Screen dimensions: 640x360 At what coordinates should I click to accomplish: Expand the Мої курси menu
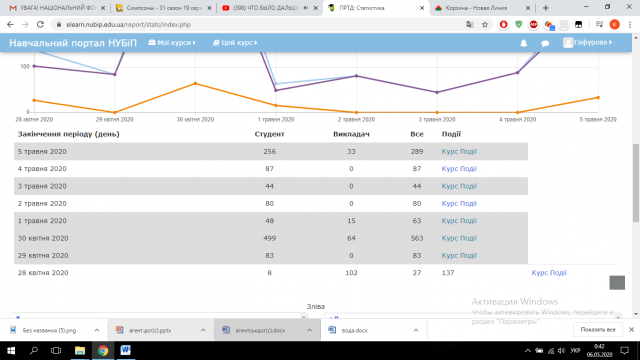point(172,43)
